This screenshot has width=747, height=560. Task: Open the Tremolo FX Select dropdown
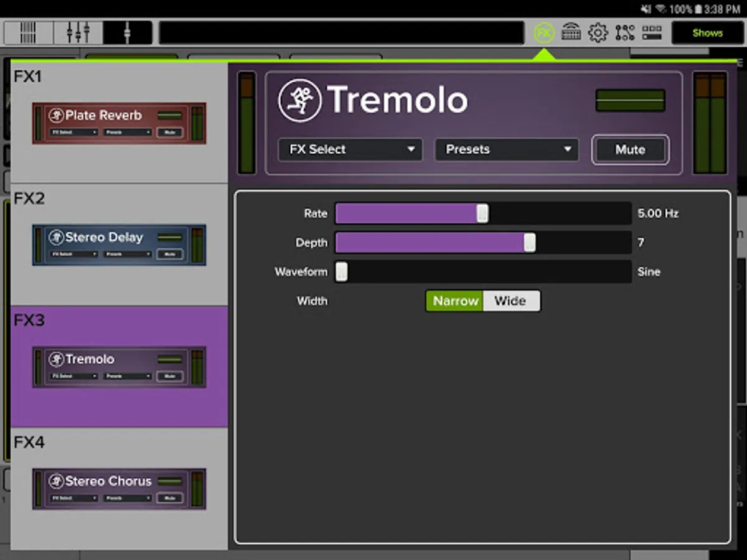point(350,150)
